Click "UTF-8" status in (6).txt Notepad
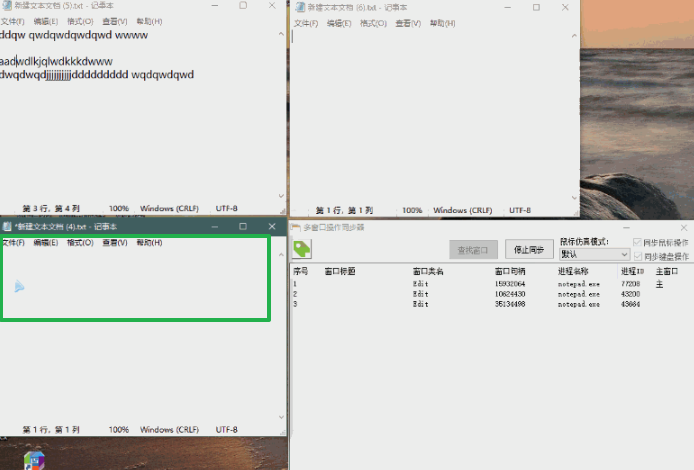The image size is (694, 470). click(520, 210)
